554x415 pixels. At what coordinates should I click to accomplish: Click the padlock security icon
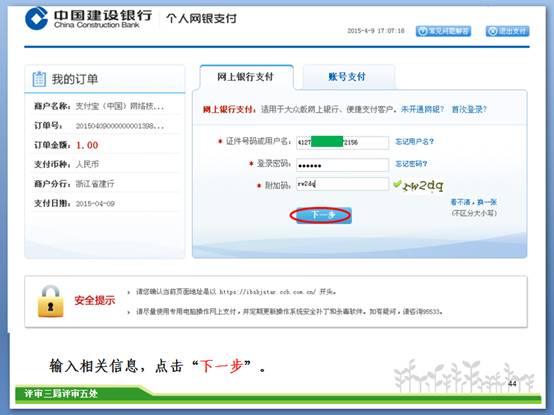(x=51, y=301)
